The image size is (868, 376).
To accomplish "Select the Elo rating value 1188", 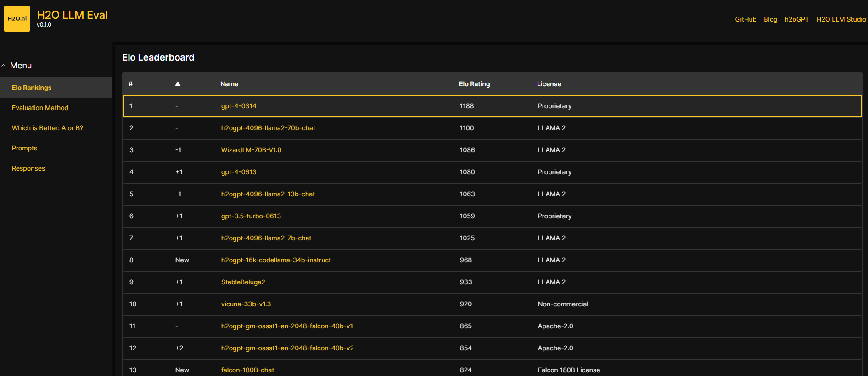I will pos(467,106).
